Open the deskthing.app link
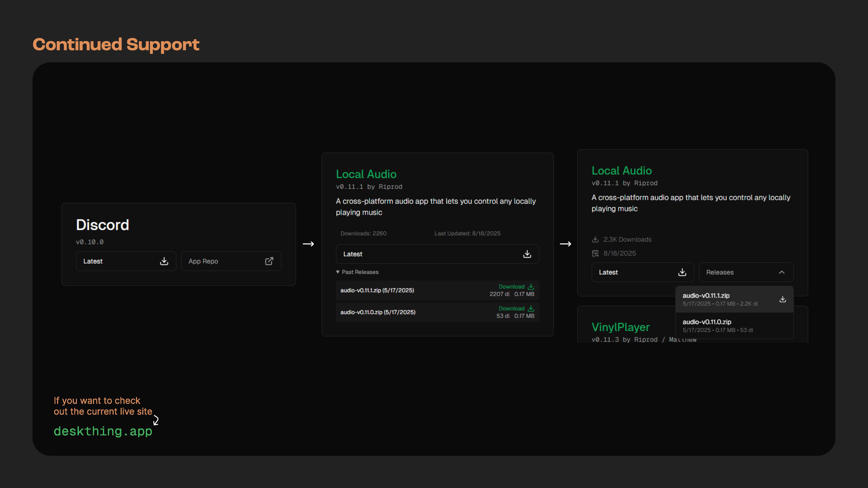868x488 pixels. [103, 431]
